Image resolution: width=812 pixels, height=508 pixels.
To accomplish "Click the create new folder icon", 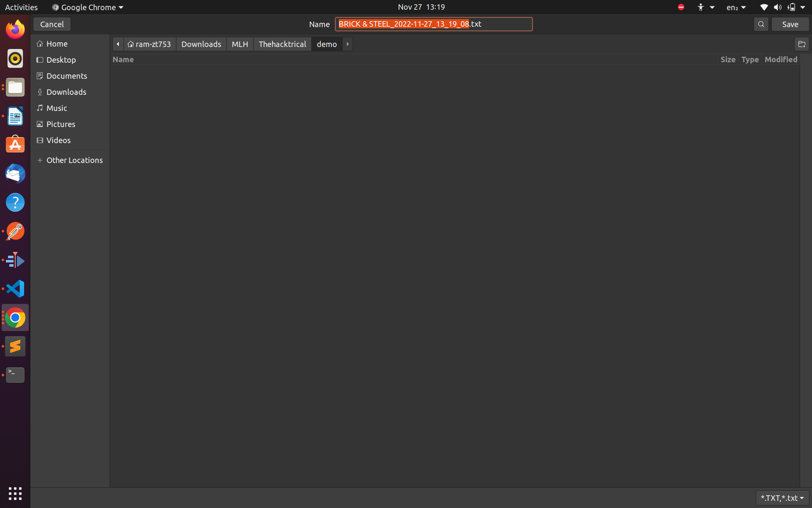I will tap(801, 44).
